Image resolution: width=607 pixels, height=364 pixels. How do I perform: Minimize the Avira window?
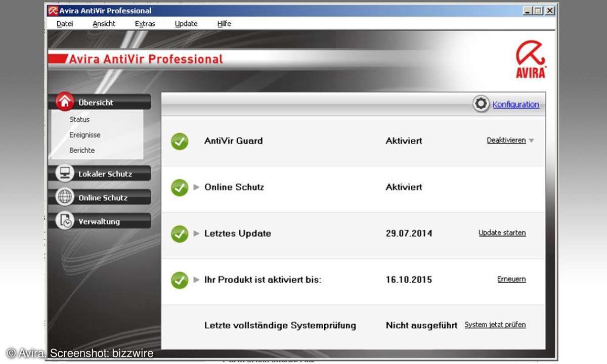(528, 11)
